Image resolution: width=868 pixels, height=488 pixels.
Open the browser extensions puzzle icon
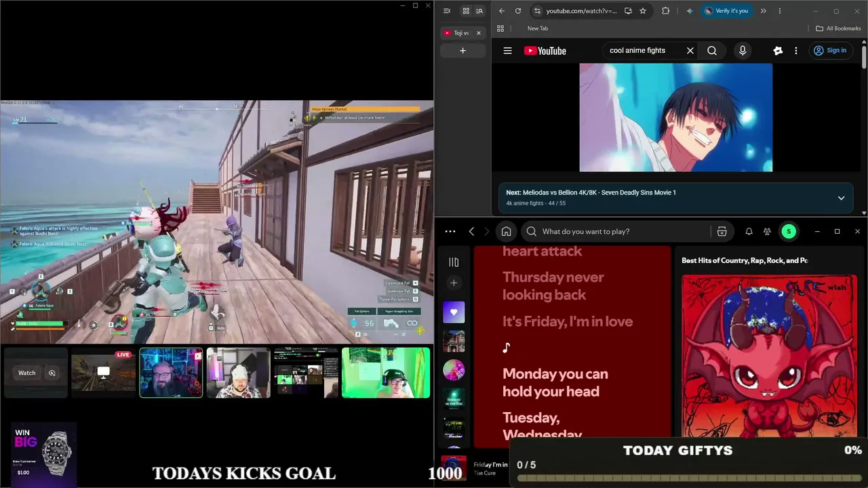665,11
